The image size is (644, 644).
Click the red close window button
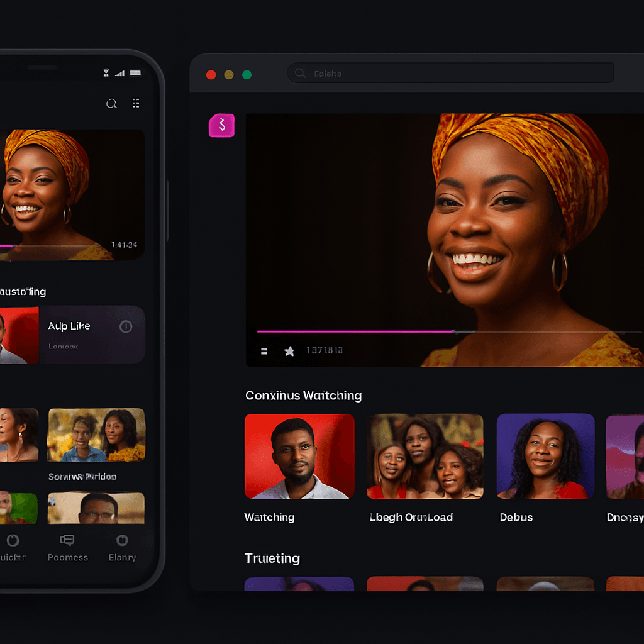click(x=211, y=75)
